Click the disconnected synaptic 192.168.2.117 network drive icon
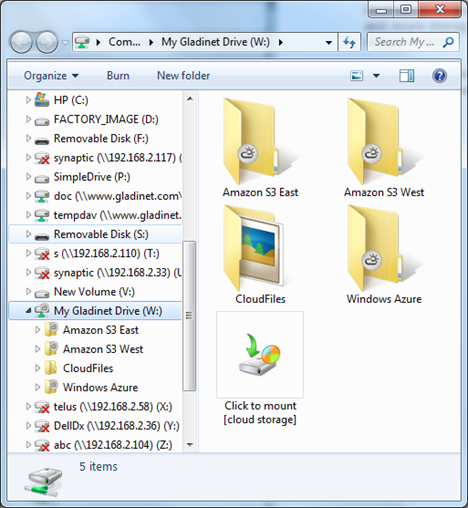468x508 pixels. click(x=42, y=158)
